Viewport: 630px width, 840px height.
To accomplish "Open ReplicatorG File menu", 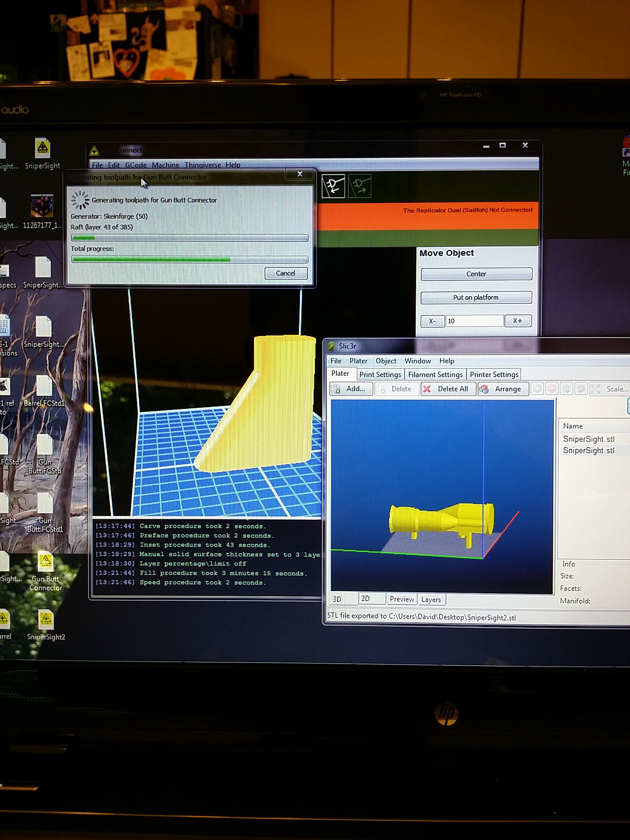I will tap(97, 165).
